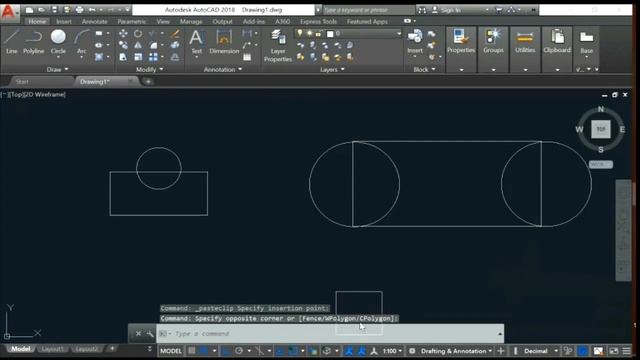Toggle snap mode in status bar
640x360 pixels.
click(204, 351)
